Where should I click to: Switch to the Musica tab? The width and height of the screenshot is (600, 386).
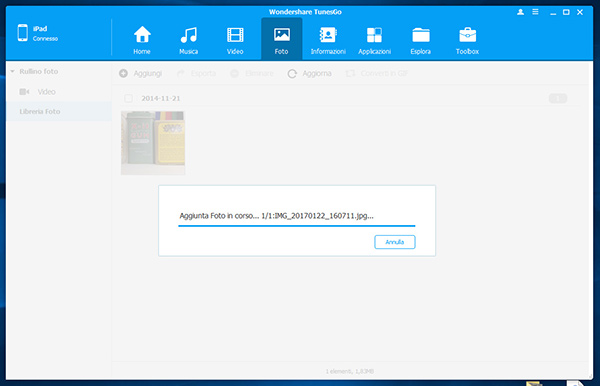(189, 39)
